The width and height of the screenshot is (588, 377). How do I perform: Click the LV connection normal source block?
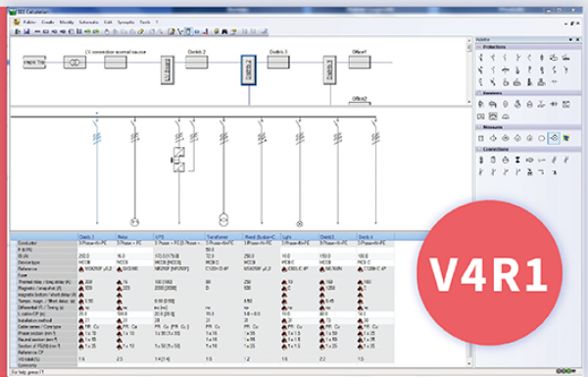(116, 63)
